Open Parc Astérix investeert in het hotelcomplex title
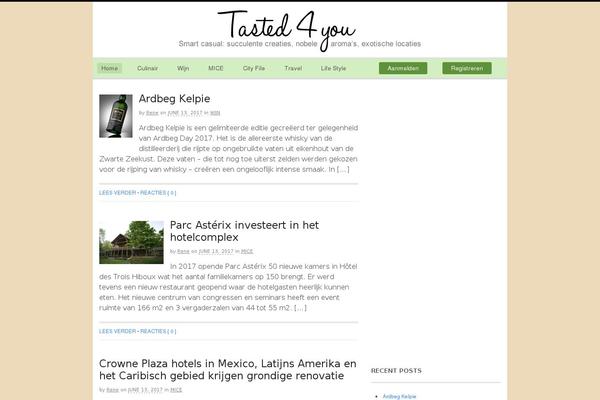The image size is (600, 400). pos(244,231)
